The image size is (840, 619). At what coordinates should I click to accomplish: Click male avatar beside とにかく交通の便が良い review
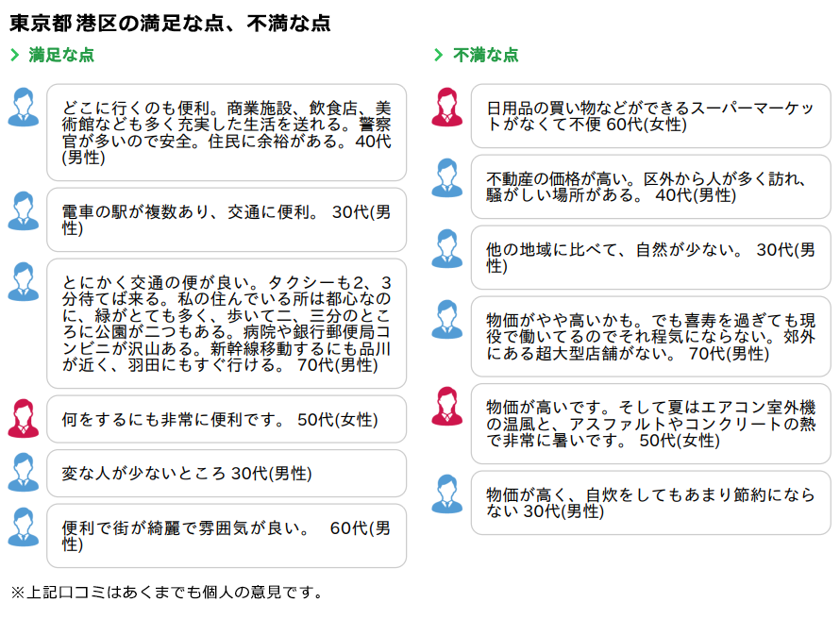click(x=23, y=281)
